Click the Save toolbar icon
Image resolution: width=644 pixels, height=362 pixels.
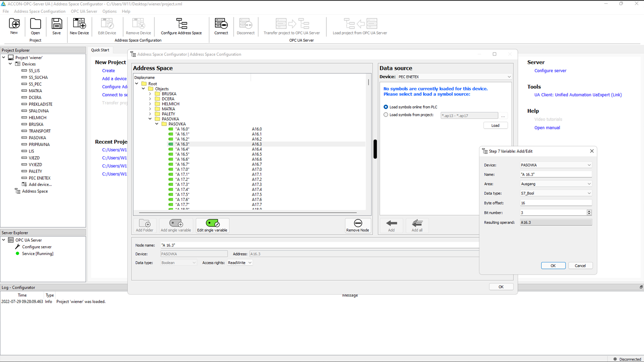click(56, 26)
